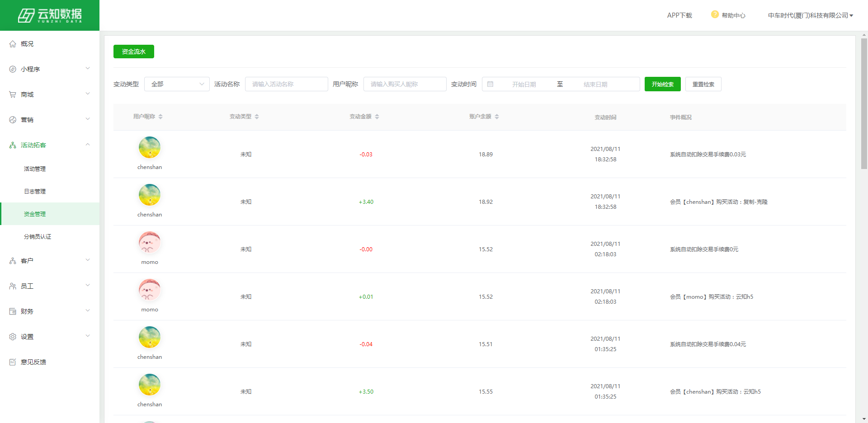Click text 会员【chenshan】购买活动：复制-克隆

(x=719, y=202)
